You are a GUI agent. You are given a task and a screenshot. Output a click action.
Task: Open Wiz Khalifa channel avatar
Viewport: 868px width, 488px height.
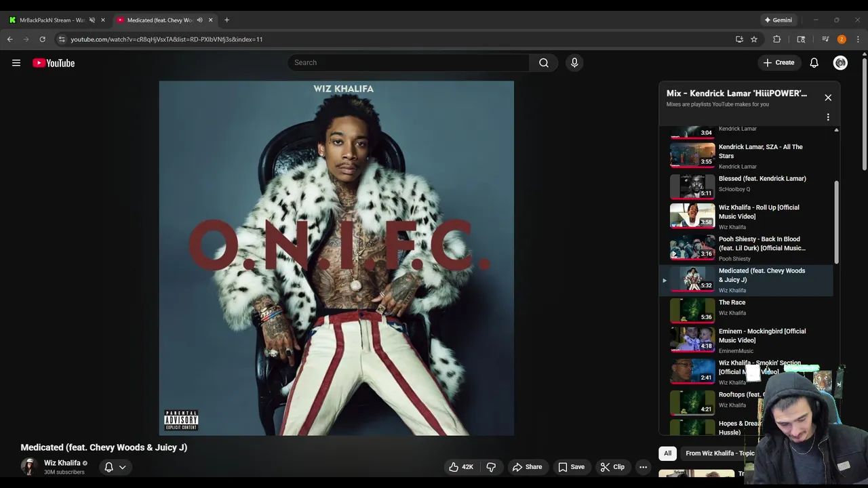[29, 466]
